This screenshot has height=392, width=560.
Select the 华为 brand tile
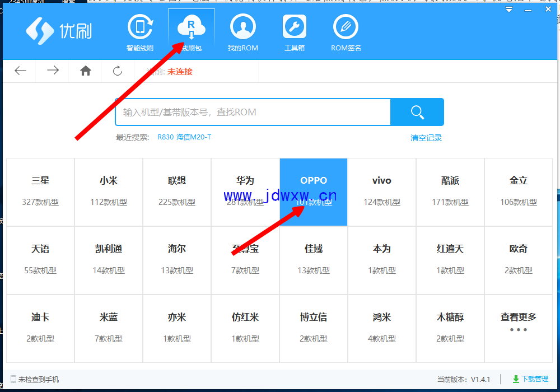(x=245, y=192)
